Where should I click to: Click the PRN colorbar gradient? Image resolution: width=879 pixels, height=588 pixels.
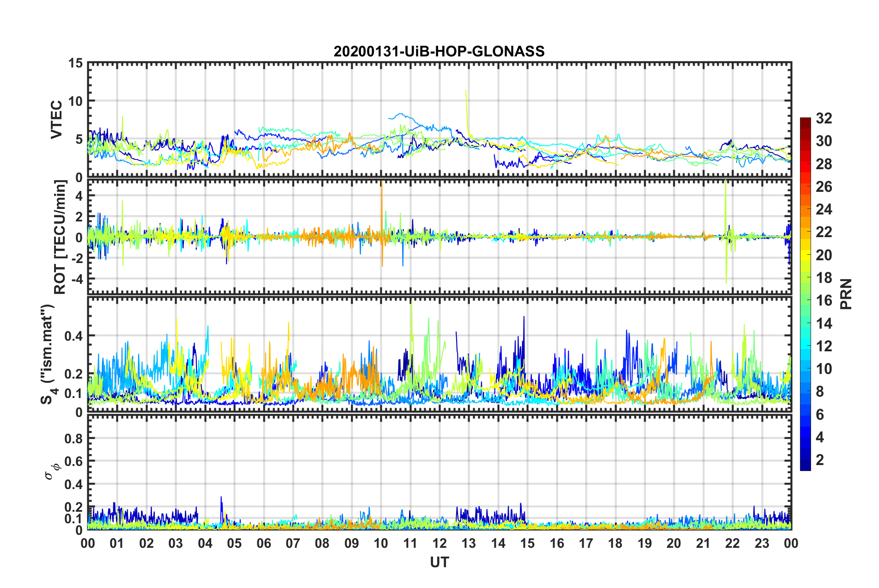pos(806,294)
